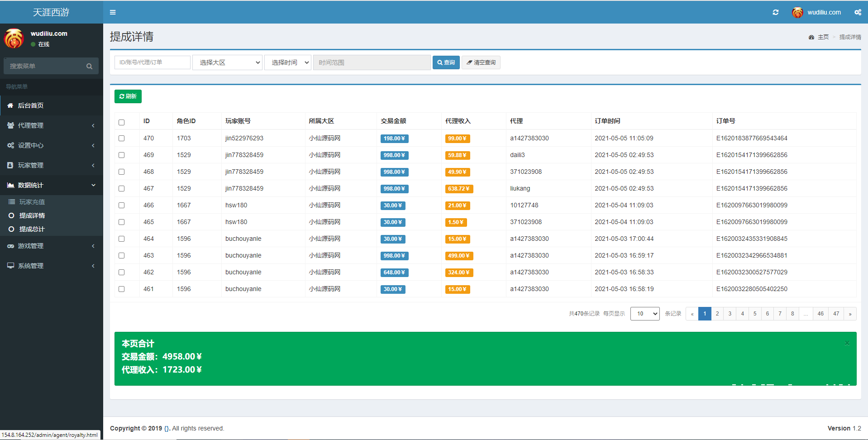The height and width of the screenshot is (440, 868).
Task: Expand the 代理管理 menu chevron
Action: 93,125
